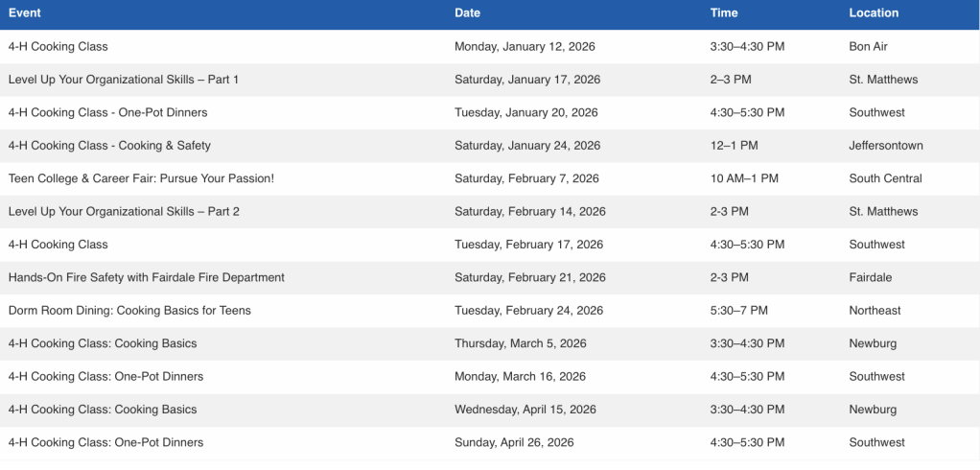The image size is (980, 470).
Task: Open Level Up Your Organizational Skills – Part 2
Action: 124,211
